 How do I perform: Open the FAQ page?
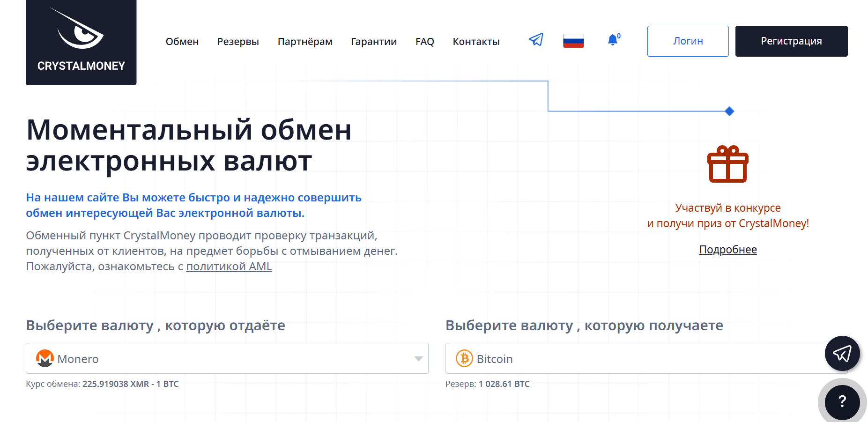pos(424,42)
